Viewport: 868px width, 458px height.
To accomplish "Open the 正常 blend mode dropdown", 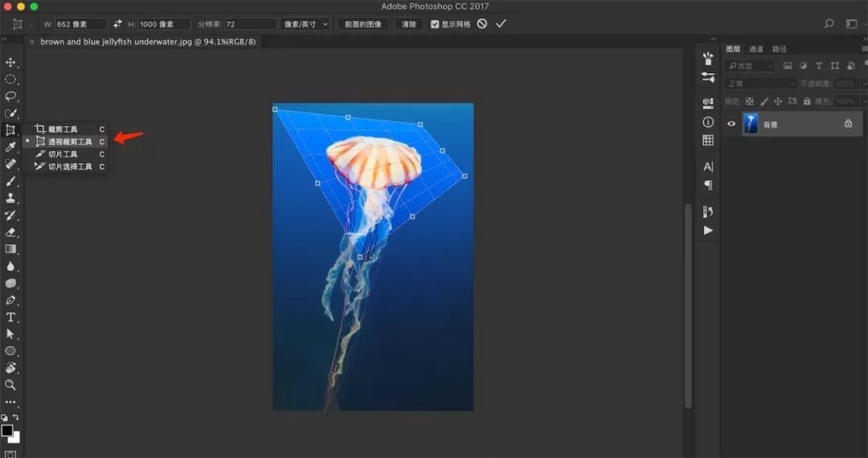I will click(759, 84).
